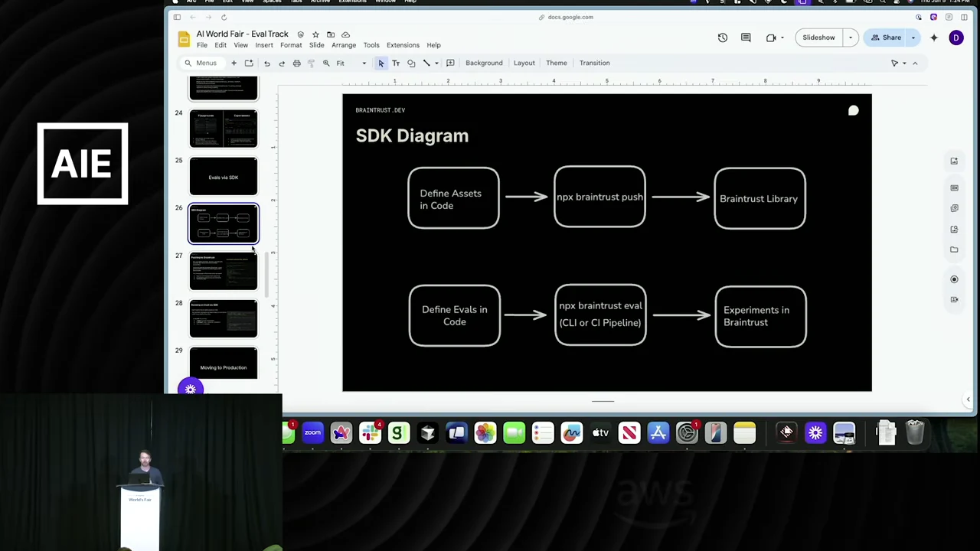Click the new slide with layout icon
The width and height of the screenshot is (980, 551).
pos(249,63)
